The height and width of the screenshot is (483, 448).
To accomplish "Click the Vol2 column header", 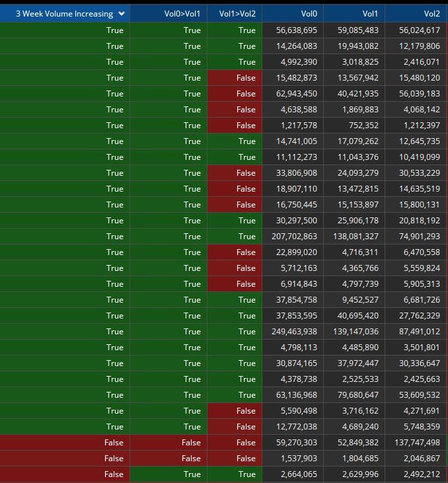I will coord(431,14).
